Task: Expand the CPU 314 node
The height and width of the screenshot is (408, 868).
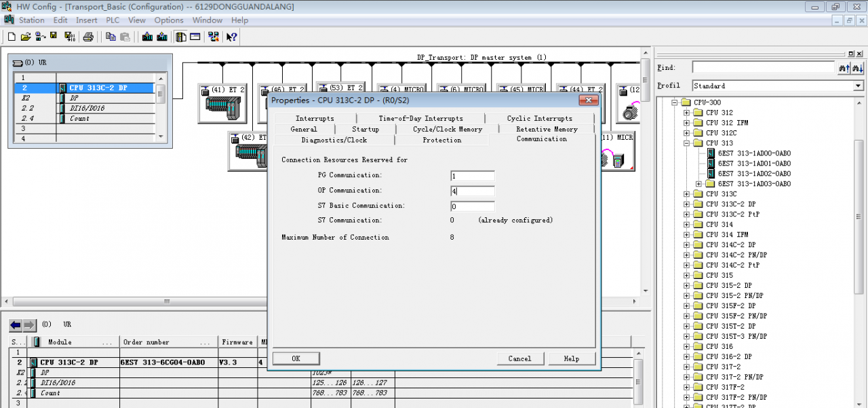Action: coord(686,225)
